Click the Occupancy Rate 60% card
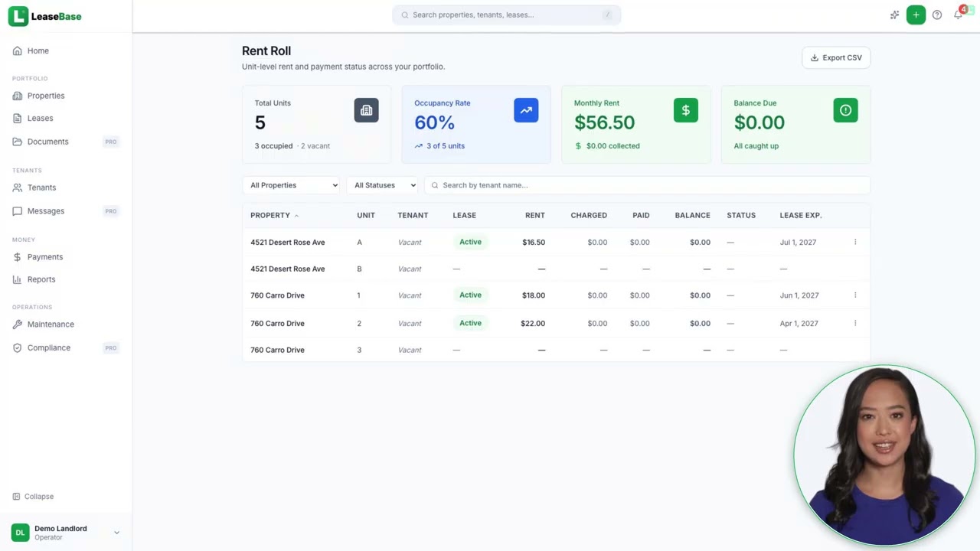 [476, 124]
